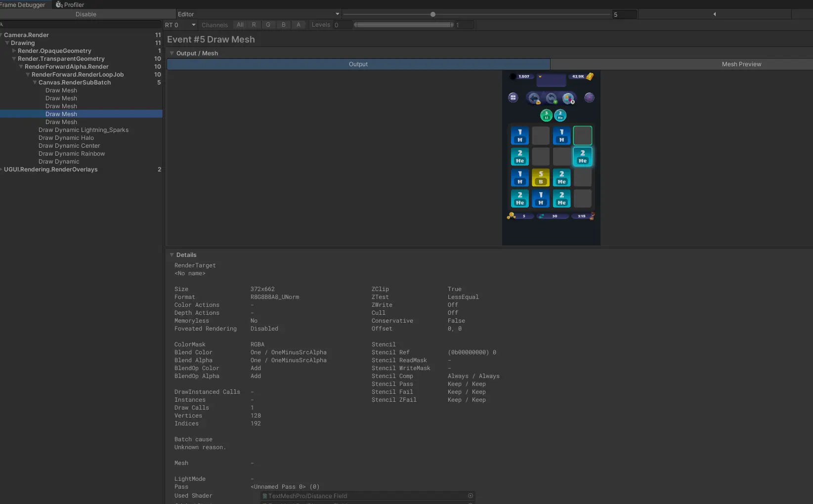Select Draw Dynamic Center event
Image resolution: width=813 pixels, height=504 pixels.
(x=69, y=146)
